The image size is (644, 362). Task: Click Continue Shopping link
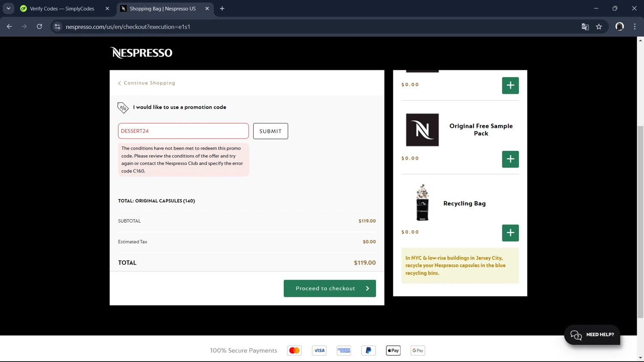pyautogui.click(x=147, y=83)
